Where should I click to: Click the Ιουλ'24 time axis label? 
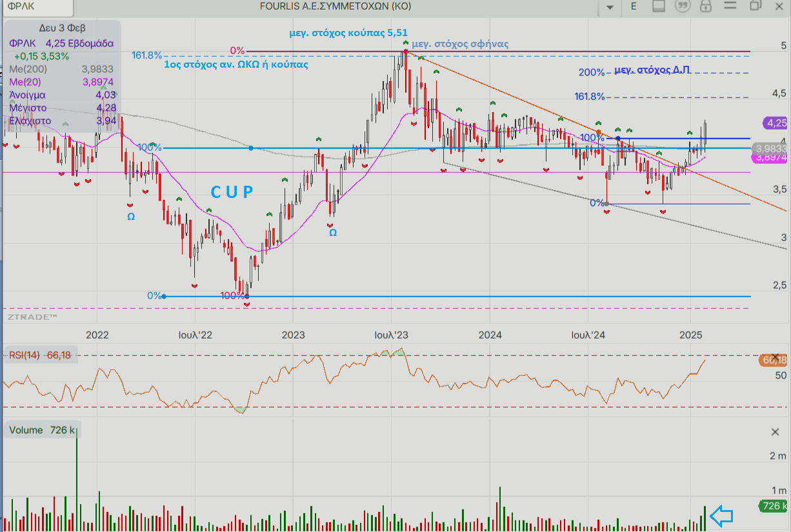(x=588, y=335)
